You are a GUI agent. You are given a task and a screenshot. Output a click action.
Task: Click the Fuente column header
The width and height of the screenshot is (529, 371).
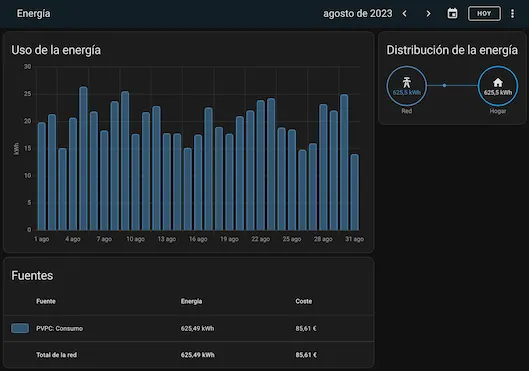tap(46, 301)
